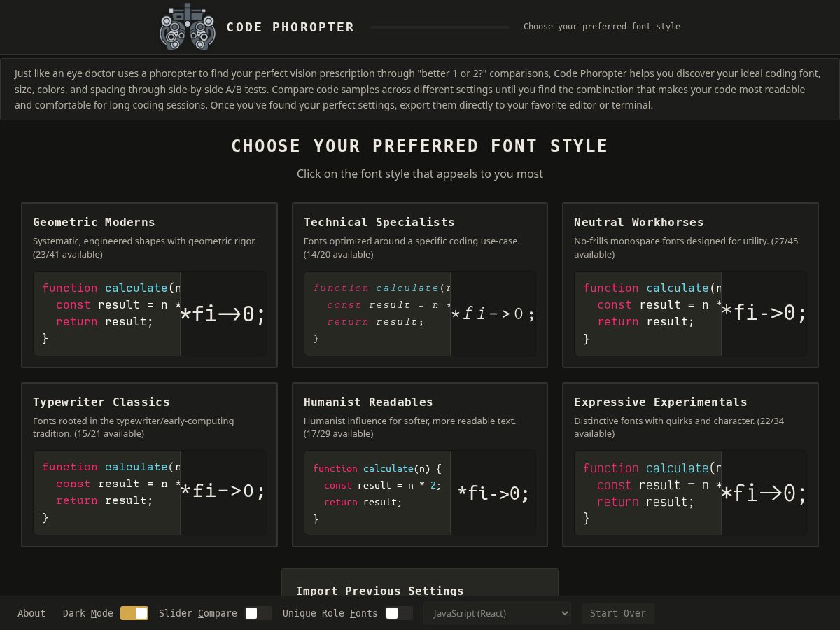
Task: Pick the Expressive Experimentals card heading
Action: click(x=661, y=402)
